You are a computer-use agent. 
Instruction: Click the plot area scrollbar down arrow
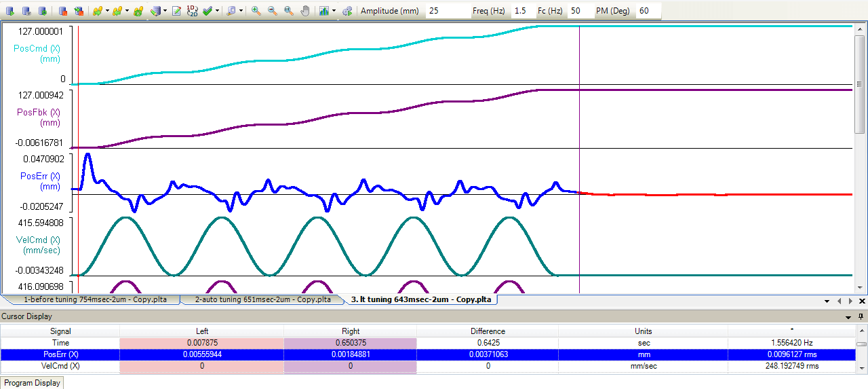pos(860,287)
